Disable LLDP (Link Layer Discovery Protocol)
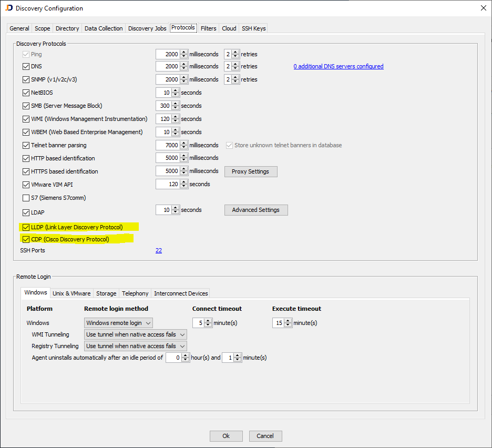 click(26, 227)
